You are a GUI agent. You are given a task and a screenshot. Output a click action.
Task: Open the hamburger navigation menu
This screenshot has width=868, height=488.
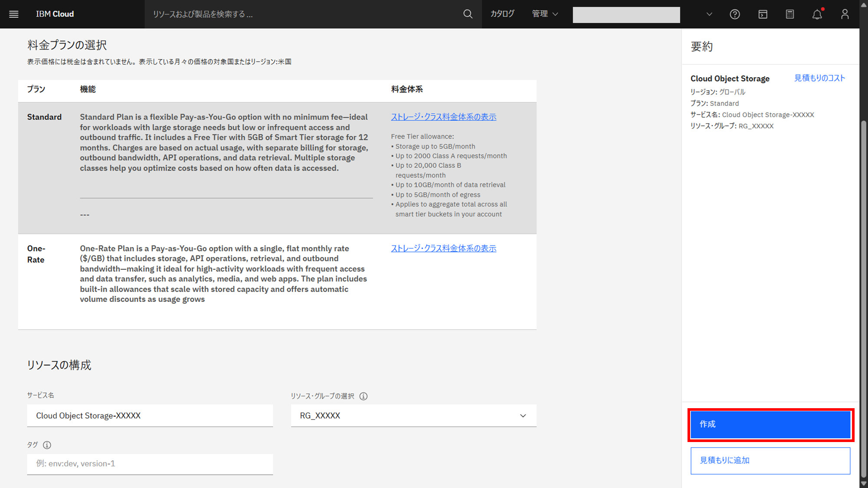click(x=14, y=14)
